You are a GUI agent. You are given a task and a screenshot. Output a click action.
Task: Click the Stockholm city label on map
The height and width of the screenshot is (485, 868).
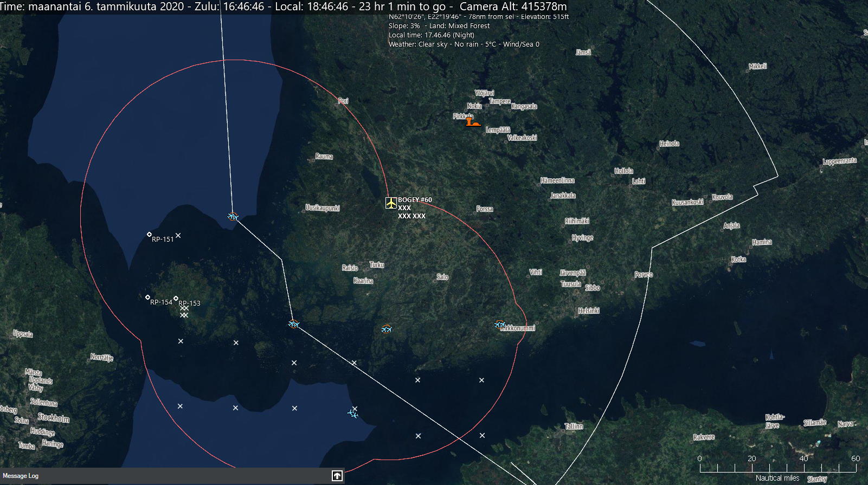[x=53, y=418]
